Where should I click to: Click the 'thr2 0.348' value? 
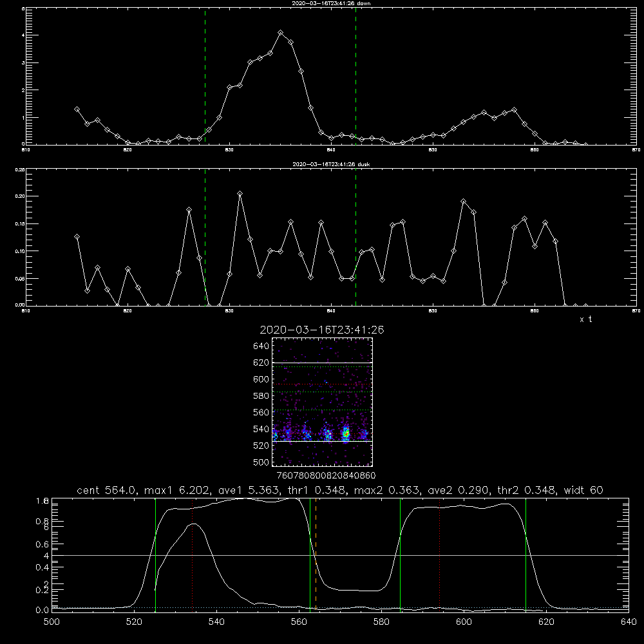(527, 490)
